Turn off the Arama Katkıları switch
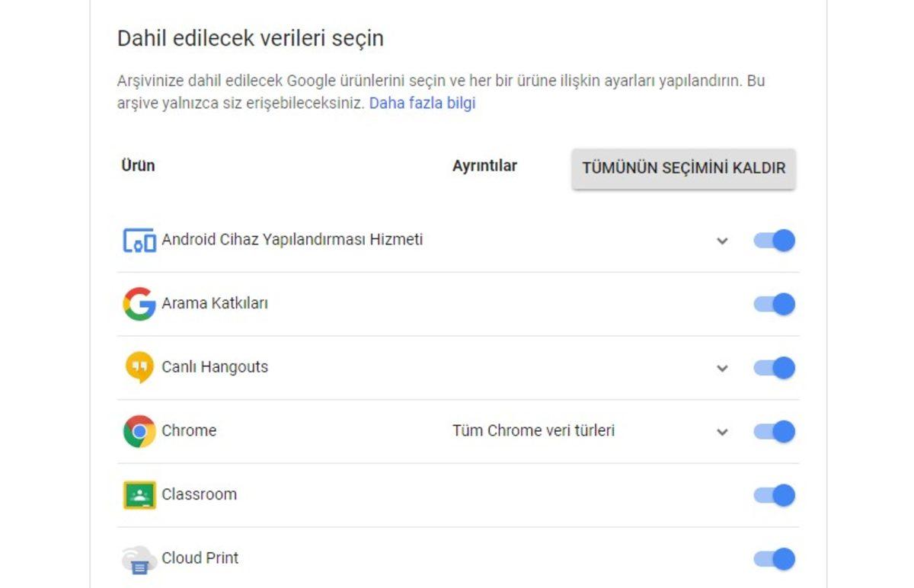Image resolution: width=914 pixels, height=588 pixels. click(774, 304)
